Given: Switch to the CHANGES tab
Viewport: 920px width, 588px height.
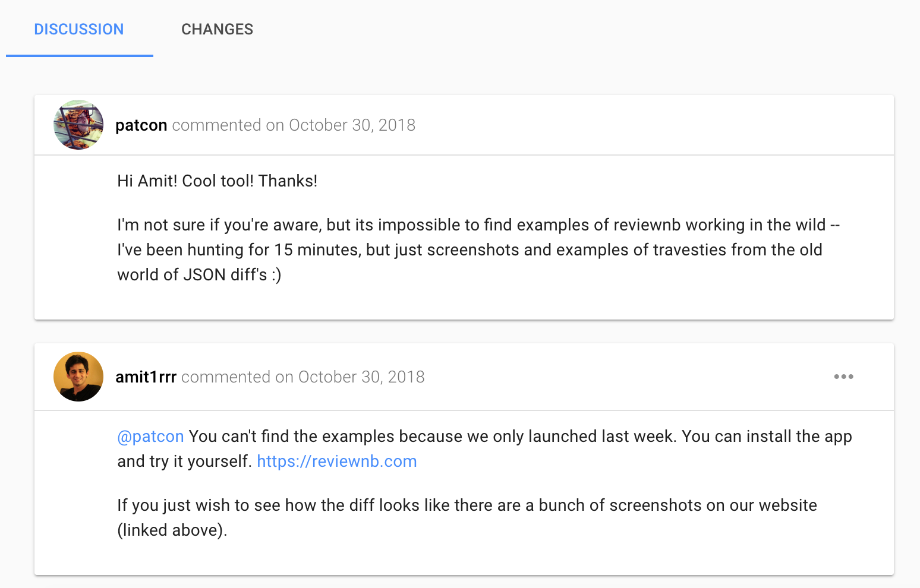Looking at the screenshot, I should [217, 29].
